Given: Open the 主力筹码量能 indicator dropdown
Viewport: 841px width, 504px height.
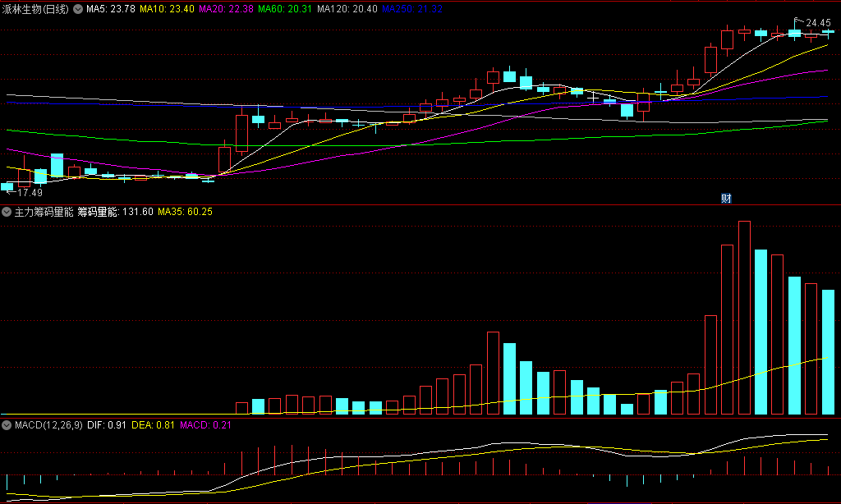Looking at the screenshot, I should 7,212.
